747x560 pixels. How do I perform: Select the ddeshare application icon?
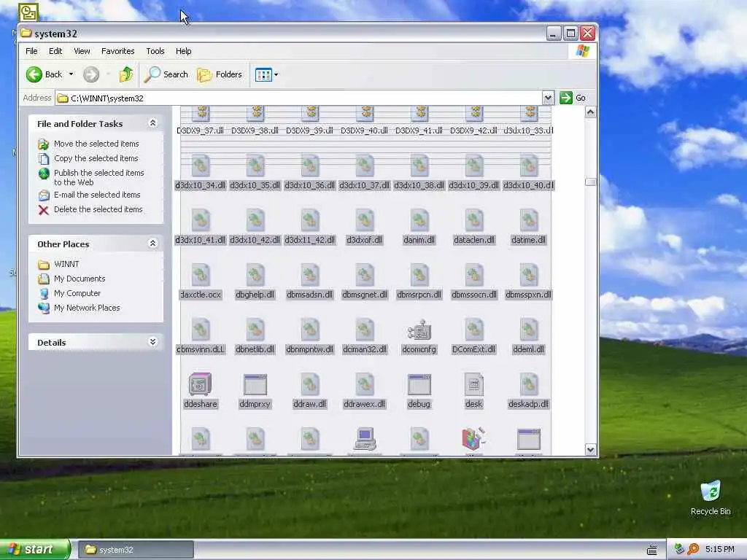click(x=200, y=384)
